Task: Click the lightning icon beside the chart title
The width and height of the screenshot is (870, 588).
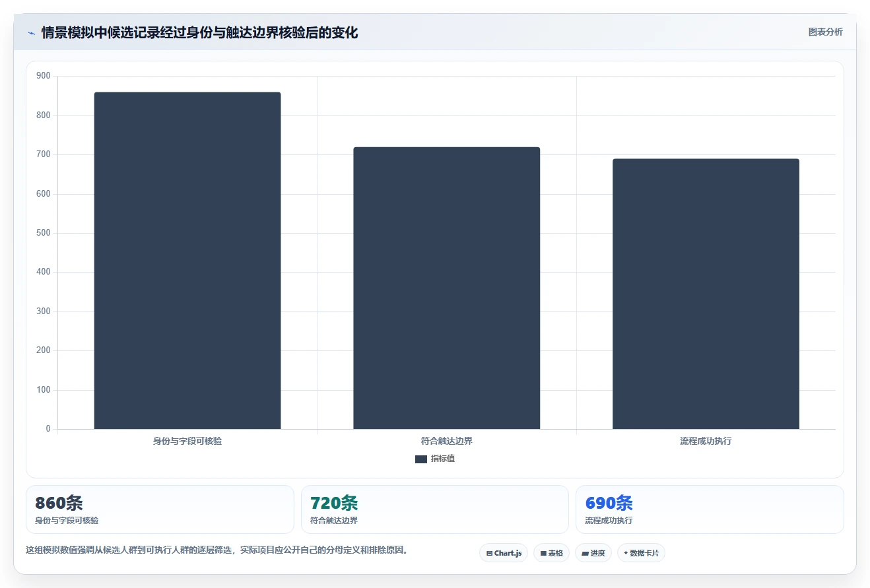Action: (x=31, y=32)
